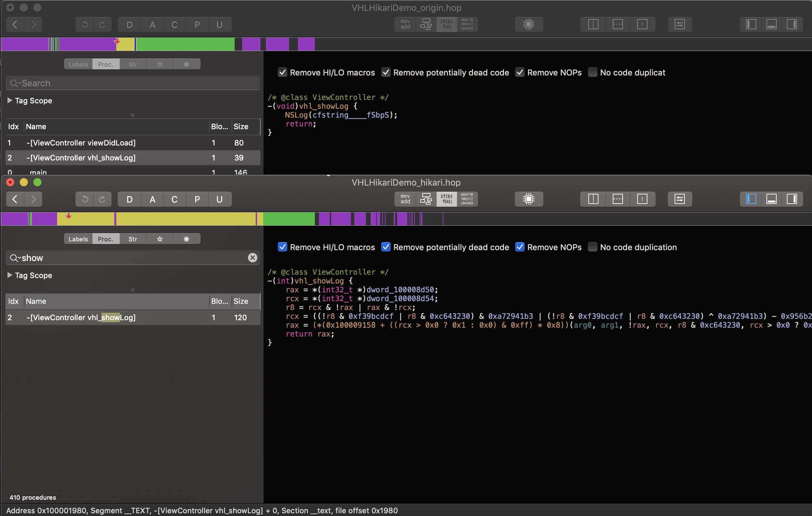The width and height of the screenshot is (812, 516).
Task: Switch to pseudo-code view in hikari toolbar
Action: tap(446, 199)
